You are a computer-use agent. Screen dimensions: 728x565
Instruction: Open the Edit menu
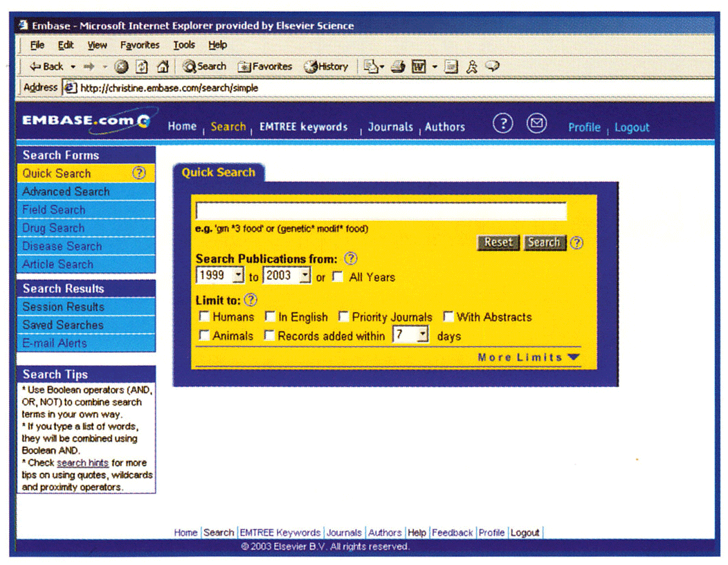(x=66, y=45)
